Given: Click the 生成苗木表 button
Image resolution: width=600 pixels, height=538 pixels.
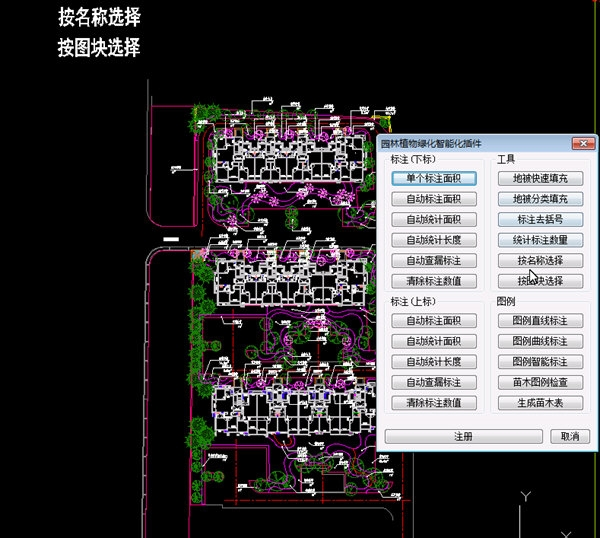Looking at the screenshot, I should pos(539,403).
